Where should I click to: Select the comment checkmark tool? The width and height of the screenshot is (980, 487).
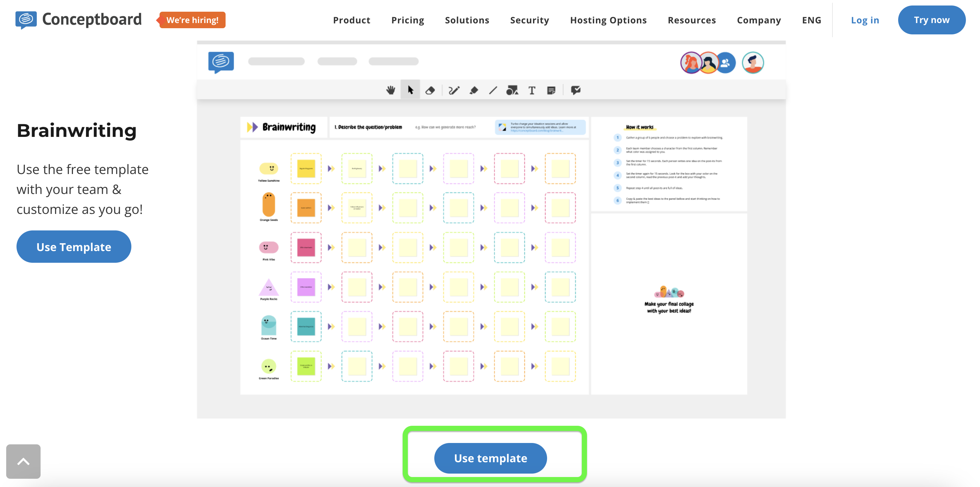[576, 90]
